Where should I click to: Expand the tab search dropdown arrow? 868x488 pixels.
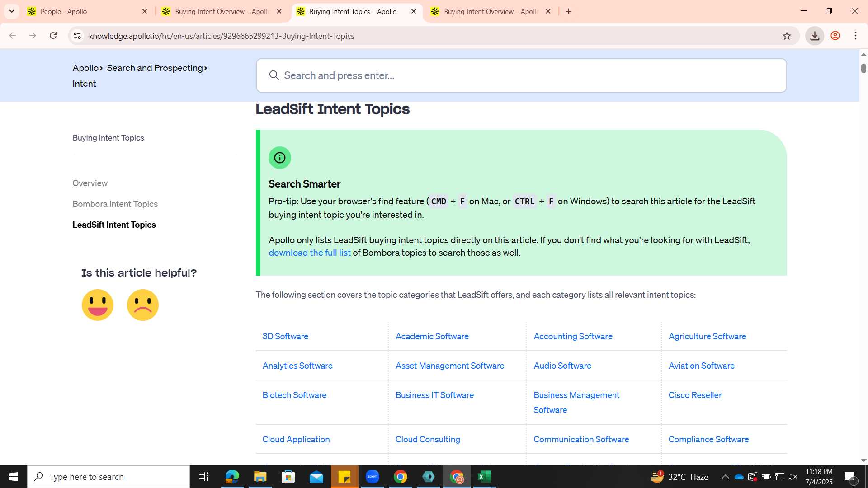[x=11, y=11]
